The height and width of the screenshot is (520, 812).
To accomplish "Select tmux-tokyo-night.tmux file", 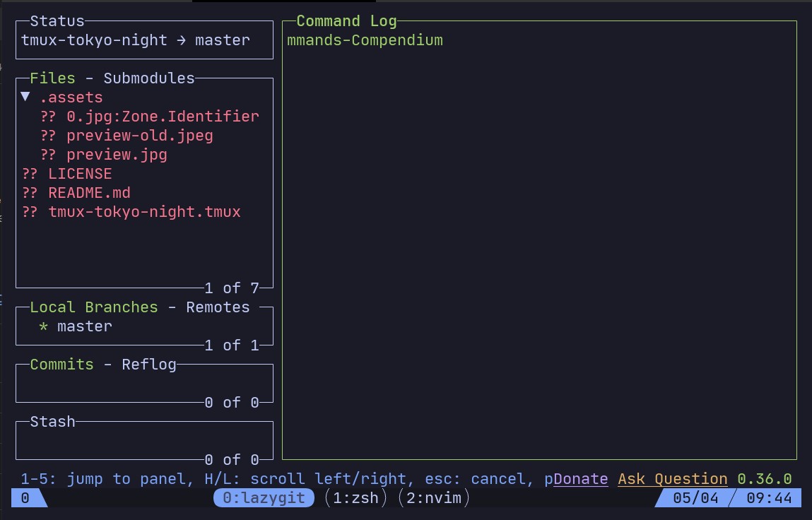I will 144,212.
